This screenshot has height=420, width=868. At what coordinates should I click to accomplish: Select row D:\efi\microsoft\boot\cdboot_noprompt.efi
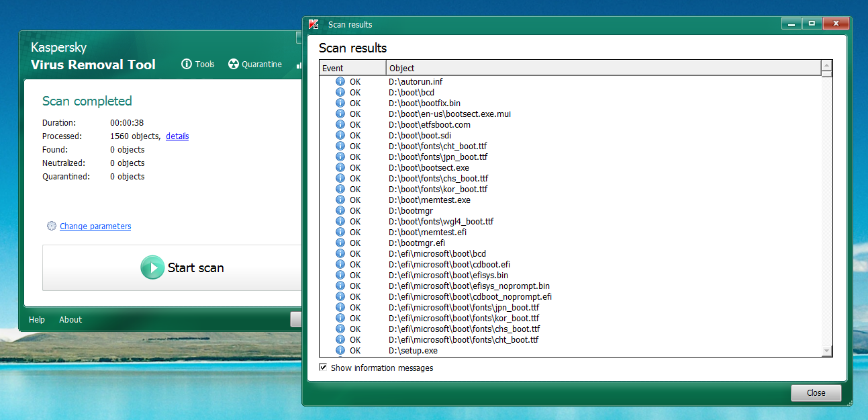[x=571, y=296]
